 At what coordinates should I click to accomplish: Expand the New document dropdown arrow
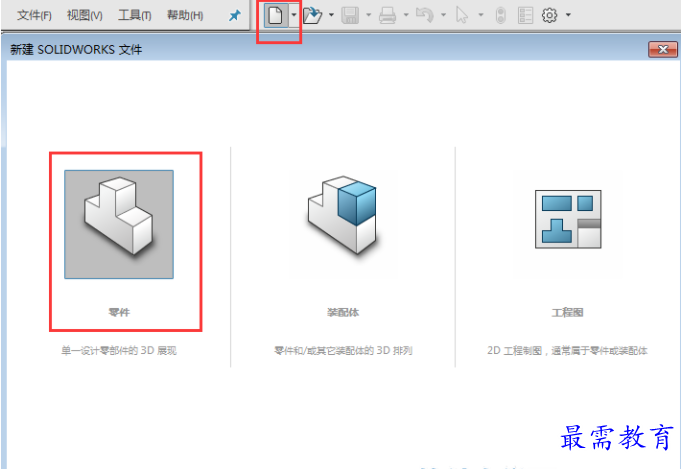click(294, 15)
